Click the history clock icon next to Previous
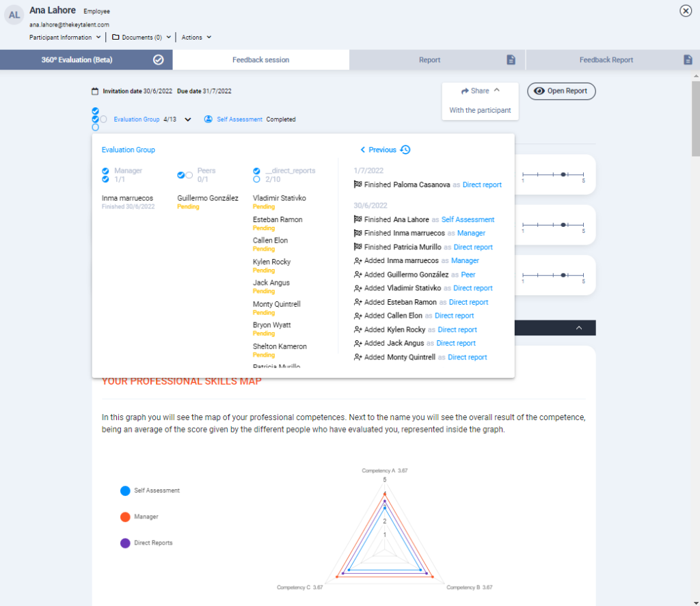 pos(405,150)
